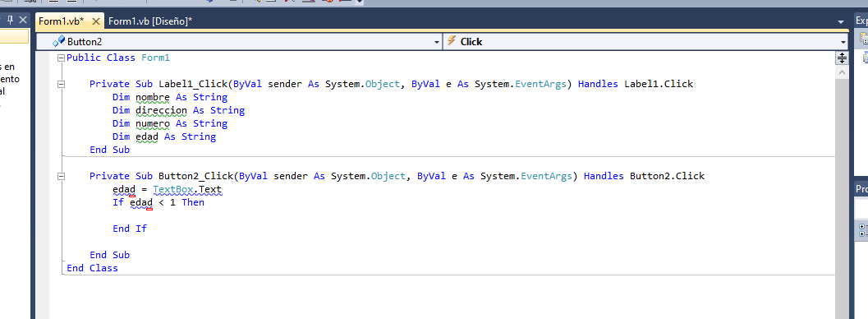Click 'Label1.Click' in the Handles clause
The height and width of the screenshot is (319, 868).
coord(659,84)
